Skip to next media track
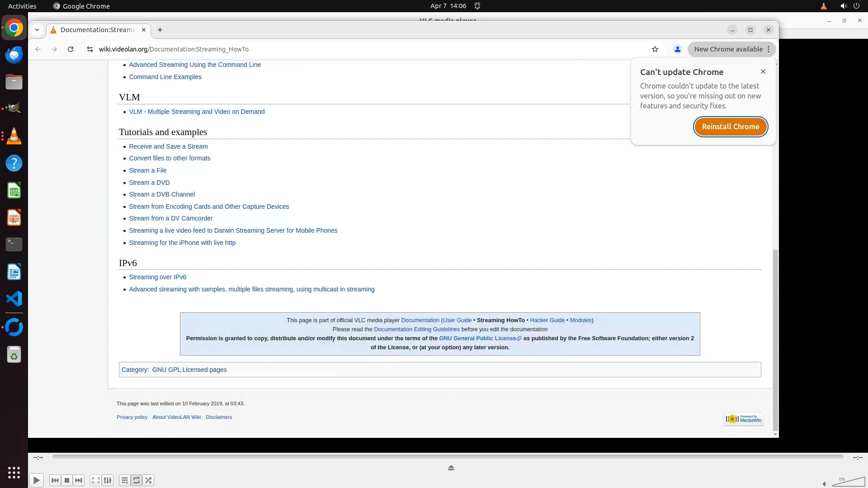 [79, 480]
